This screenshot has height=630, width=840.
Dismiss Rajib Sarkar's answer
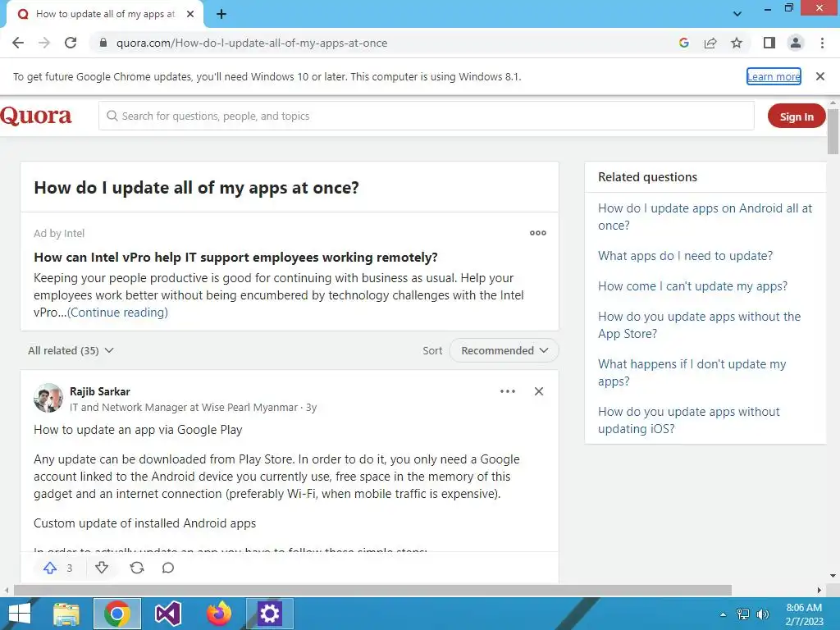pyautogui.click(x=539, y=391)
